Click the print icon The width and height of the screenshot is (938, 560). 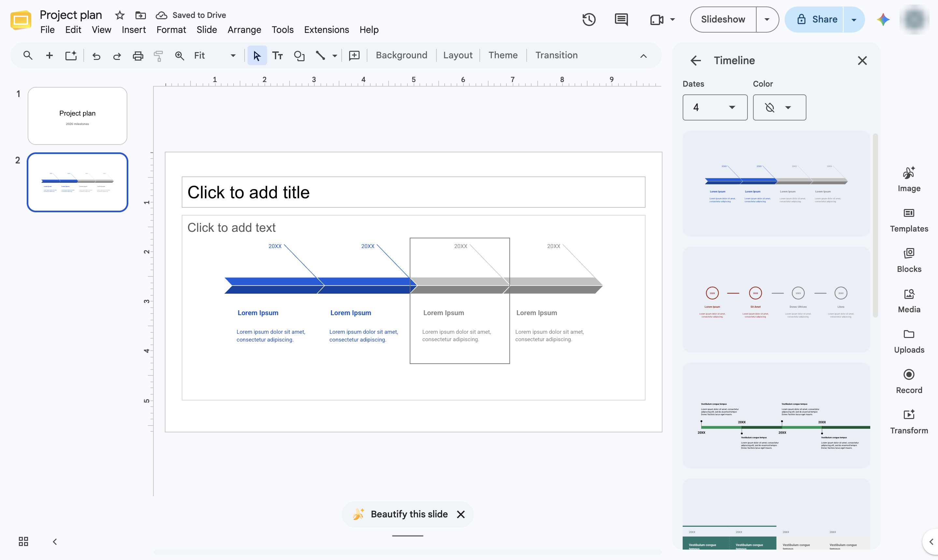[x=138, y=56]
